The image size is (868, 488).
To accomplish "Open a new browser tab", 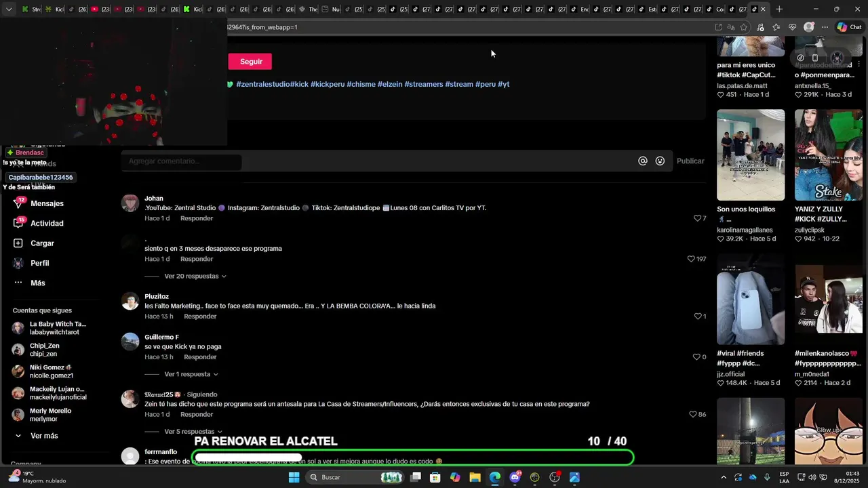I will [779, 9].
